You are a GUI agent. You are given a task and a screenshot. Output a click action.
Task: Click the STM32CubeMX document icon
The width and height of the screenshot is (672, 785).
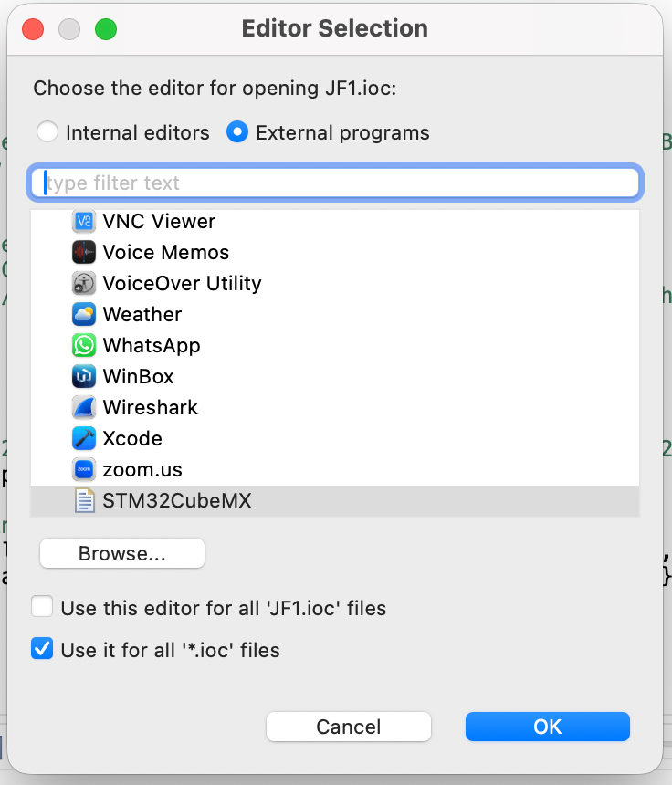click(x=84, y=500)
